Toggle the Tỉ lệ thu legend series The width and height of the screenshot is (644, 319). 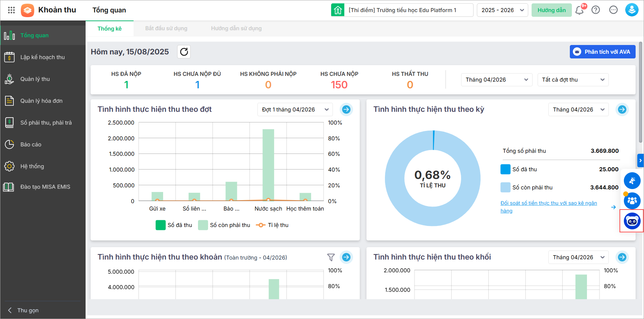pos(272,225)
